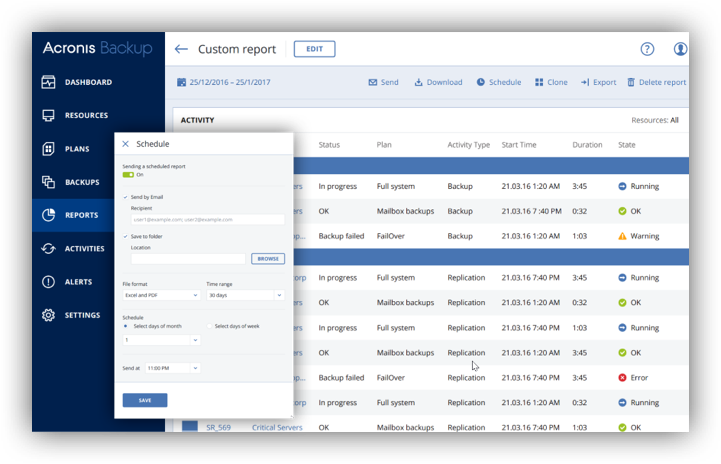Select the blue square beside SR_569
This screenshot has width=721, height=464.
click(x=189, y=426)
